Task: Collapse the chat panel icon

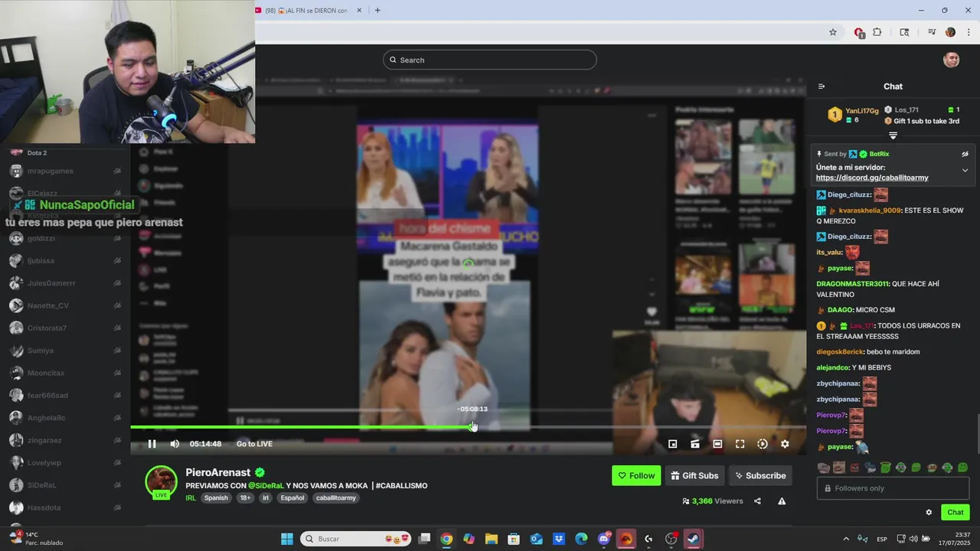Action: pos(822,86)
